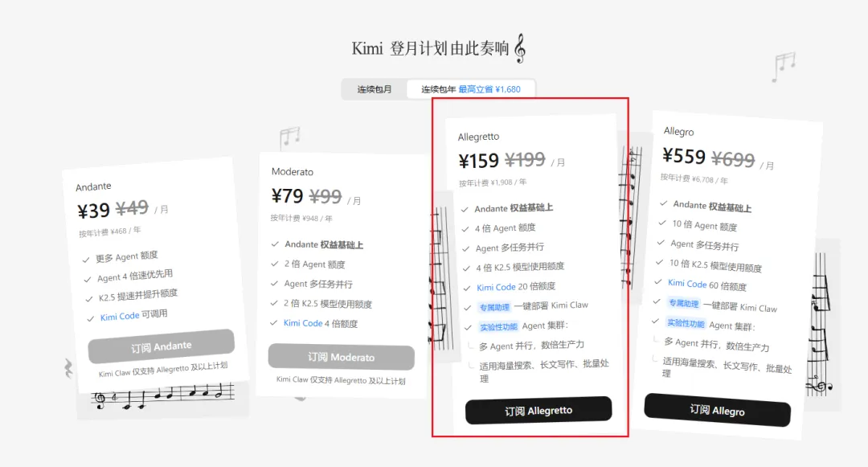The image size is (868, 467).
Task: Click 专属助理 tag in Allegretto card
Action: point(494,307)
